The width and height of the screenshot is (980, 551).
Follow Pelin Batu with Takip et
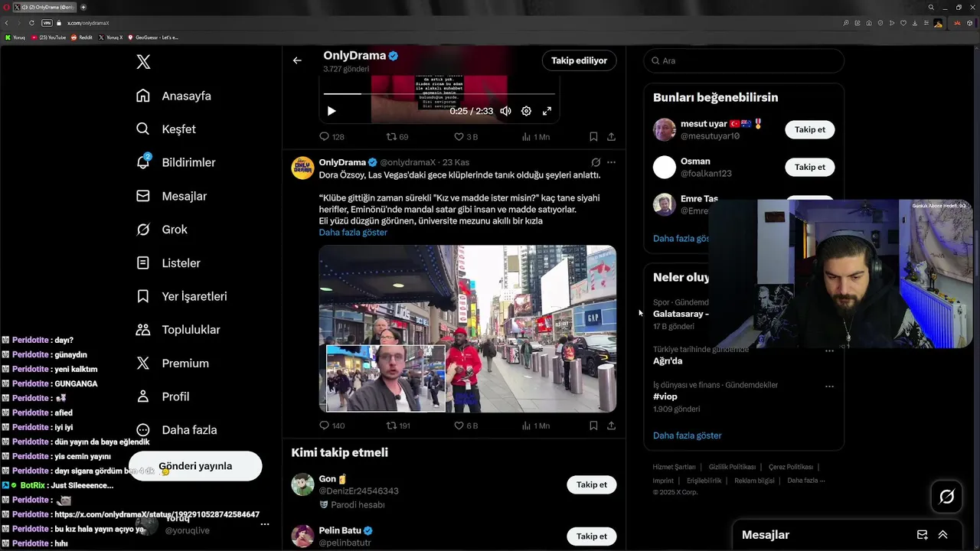(591, 536)
